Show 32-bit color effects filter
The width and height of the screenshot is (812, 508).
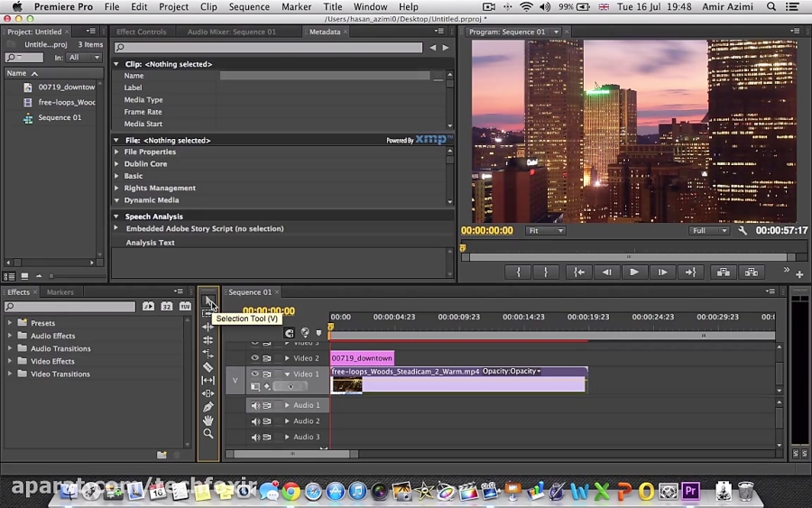coord(166,306)
